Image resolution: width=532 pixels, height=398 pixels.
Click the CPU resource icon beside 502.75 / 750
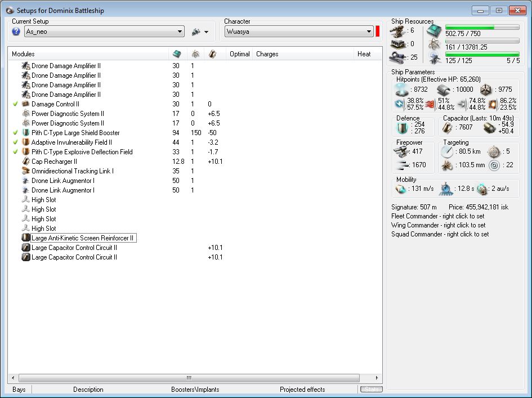pos(434,31)
